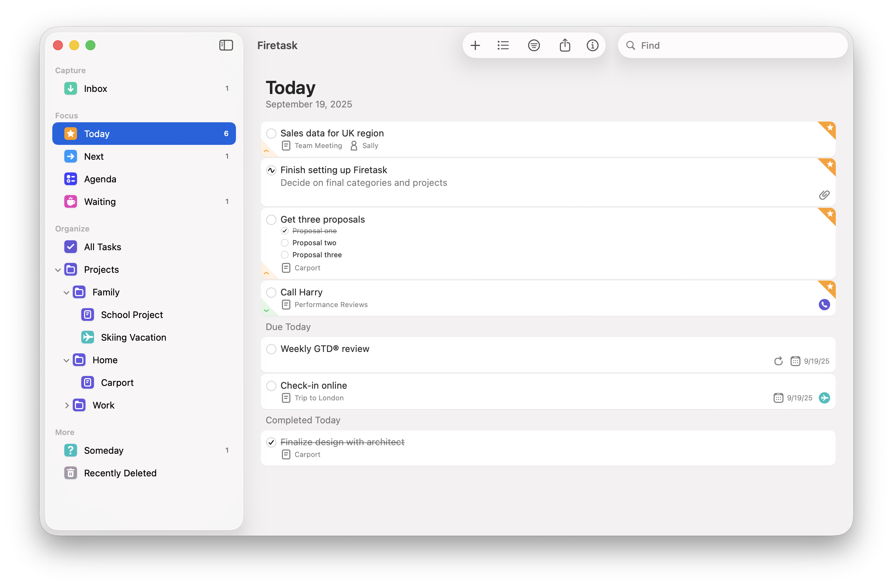Open the Inbox list in sidebar
The width and height of the screenshot is (893, 588).
coord(95,89)
